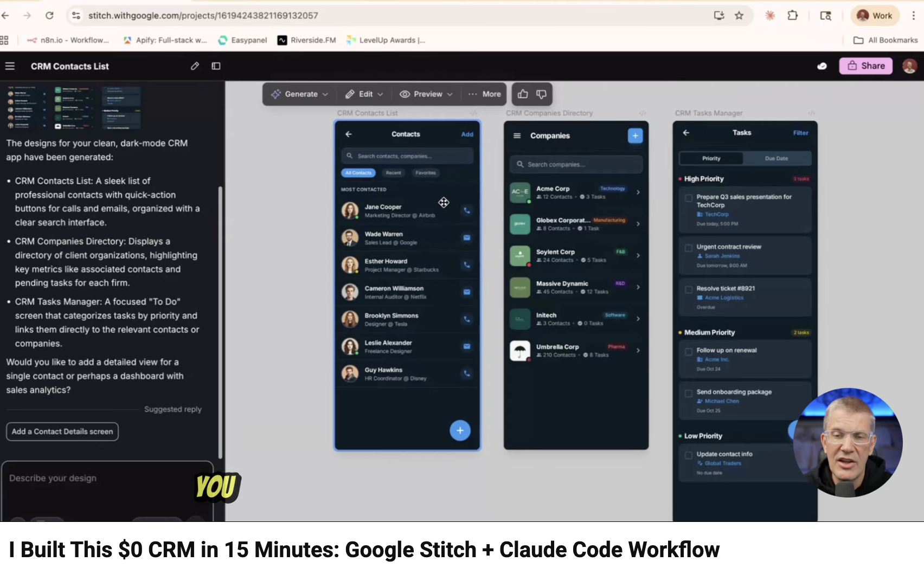The width and height of the screenshot is (924, 568).
Task: Click the pencil rename icon in header
Action: (x=195, y=66)
